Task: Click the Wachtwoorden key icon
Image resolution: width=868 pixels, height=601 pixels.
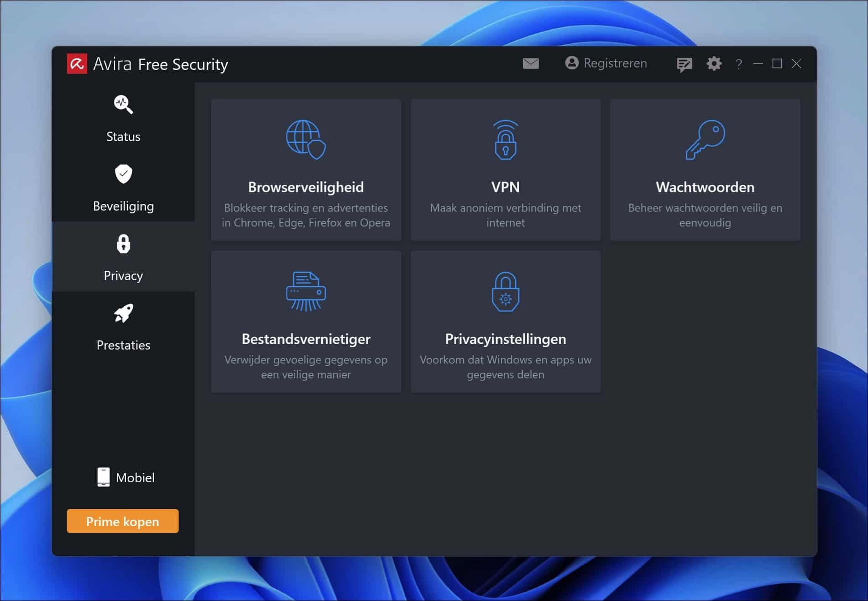Action: click(705, 139)
